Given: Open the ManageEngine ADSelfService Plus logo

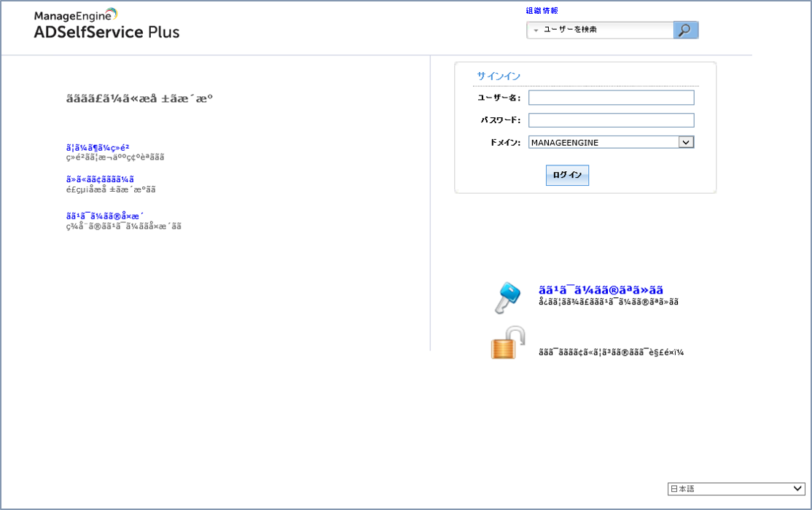Looking at the screenshot, I should [106, 24].
